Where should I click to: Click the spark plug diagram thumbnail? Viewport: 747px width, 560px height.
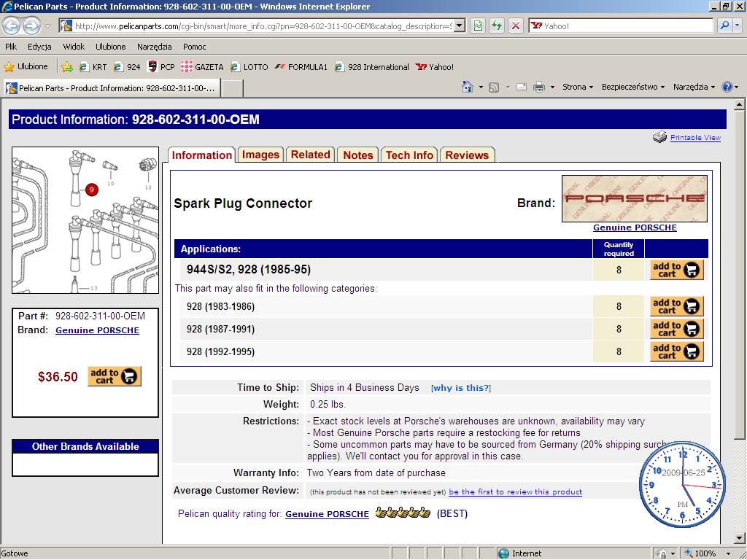pyautogui.click(x=85, y=220)
